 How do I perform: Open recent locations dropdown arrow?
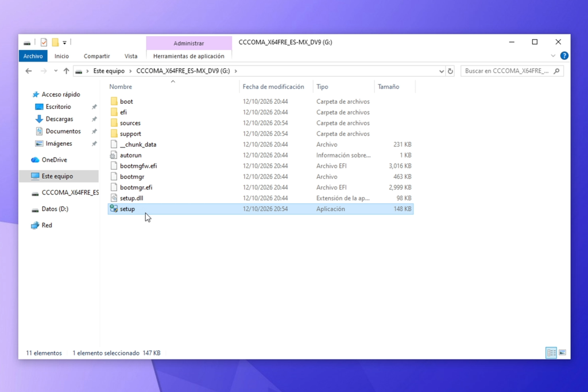pos(56,71)
